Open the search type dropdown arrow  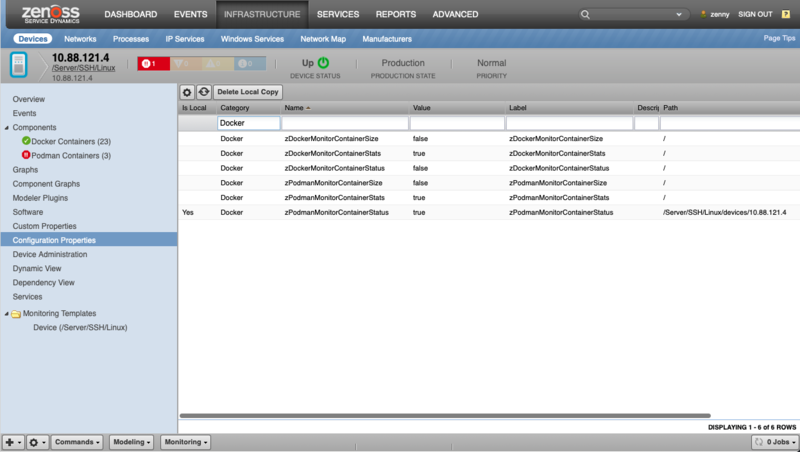tap(679, 15)
